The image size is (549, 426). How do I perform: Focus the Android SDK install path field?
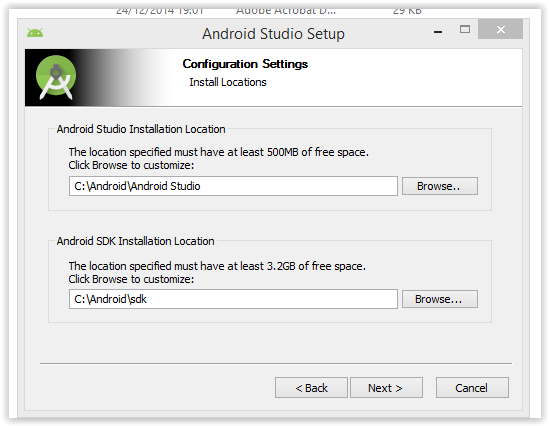tap(233, 299)
